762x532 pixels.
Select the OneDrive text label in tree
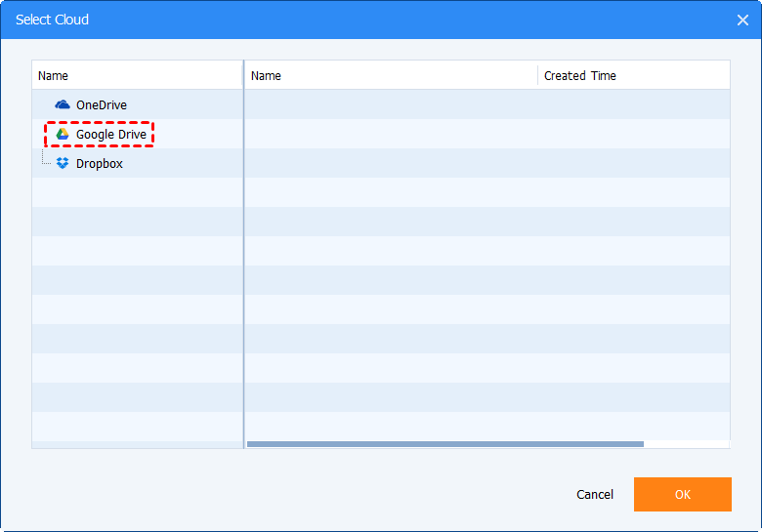click(x=102, y=104)
